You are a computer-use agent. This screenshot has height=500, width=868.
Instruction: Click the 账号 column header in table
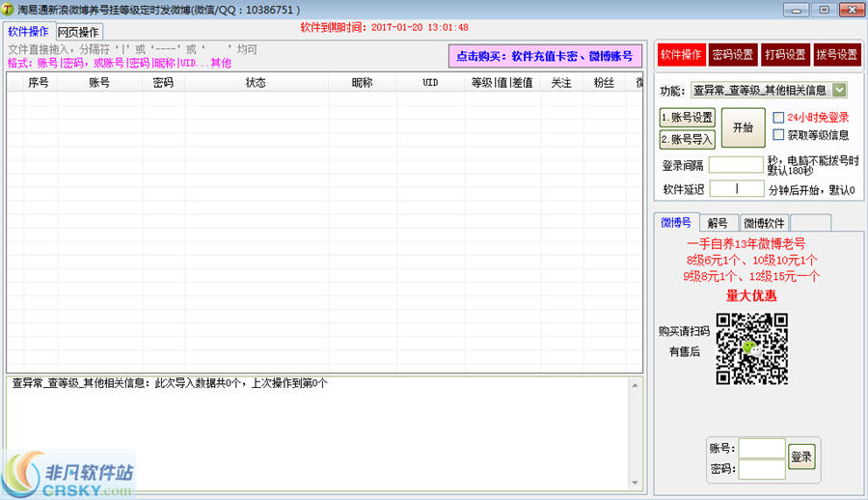(x=99, y=83)
